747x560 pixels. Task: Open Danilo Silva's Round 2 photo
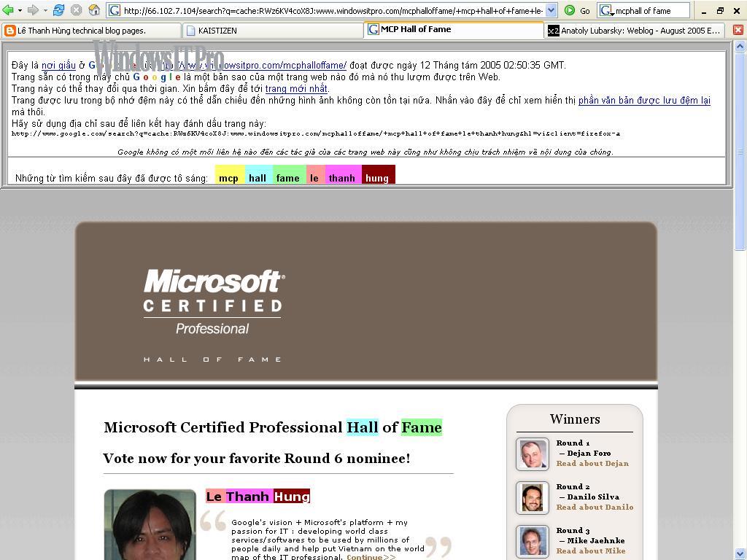[532, 498]
